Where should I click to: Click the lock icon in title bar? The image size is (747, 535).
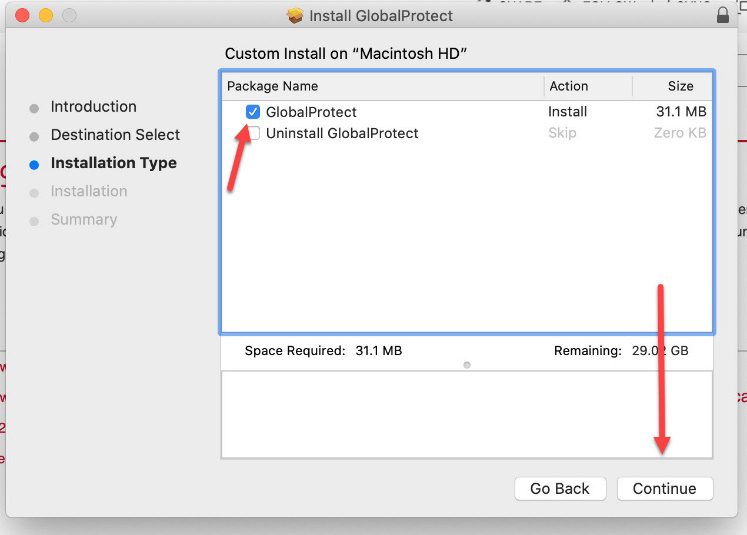(x=723, y=15)
